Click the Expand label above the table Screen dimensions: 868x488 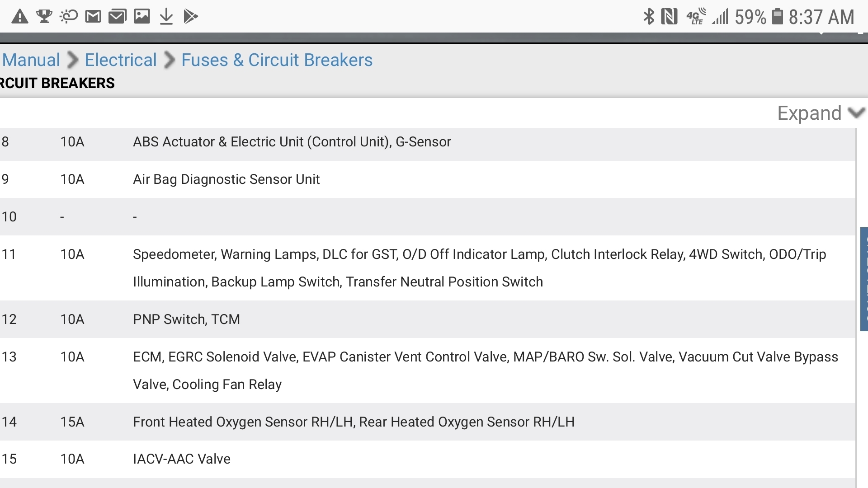point(809,113)
